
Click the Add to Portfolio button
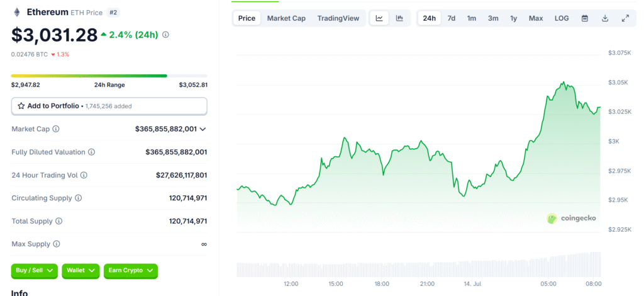point(109,106)
